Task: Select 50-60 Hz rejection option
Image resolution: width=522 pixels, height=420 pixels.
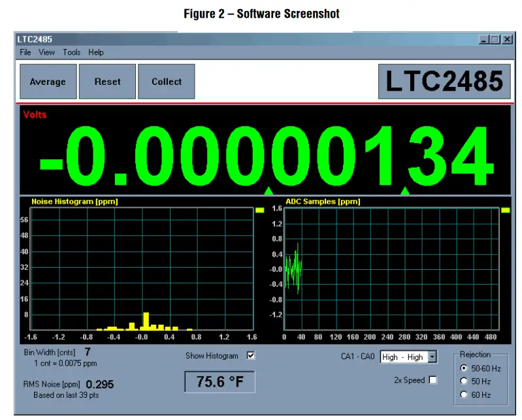Action: click(464, 368)
